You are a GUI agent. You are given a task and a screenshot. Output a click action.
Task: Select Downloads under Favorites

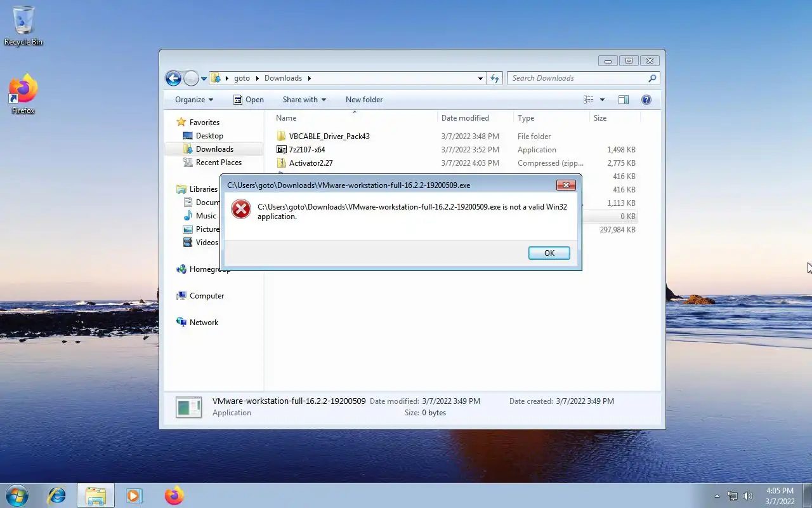214,149
